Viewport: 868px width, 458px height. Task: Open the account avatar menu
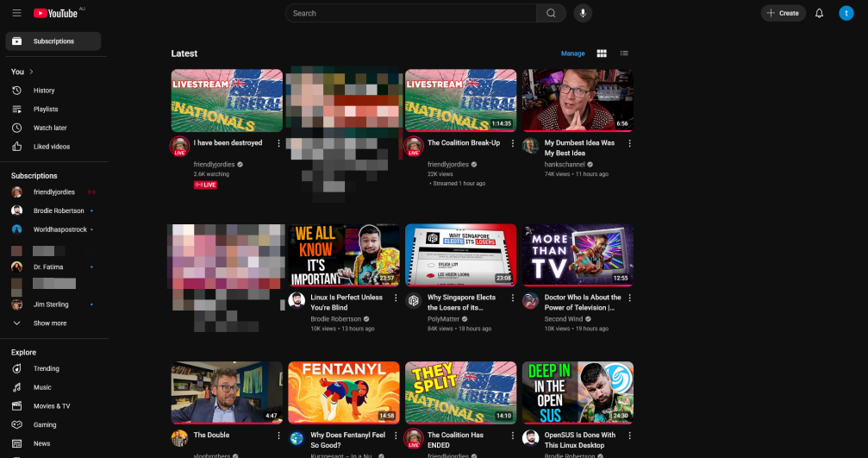(846, 13)
